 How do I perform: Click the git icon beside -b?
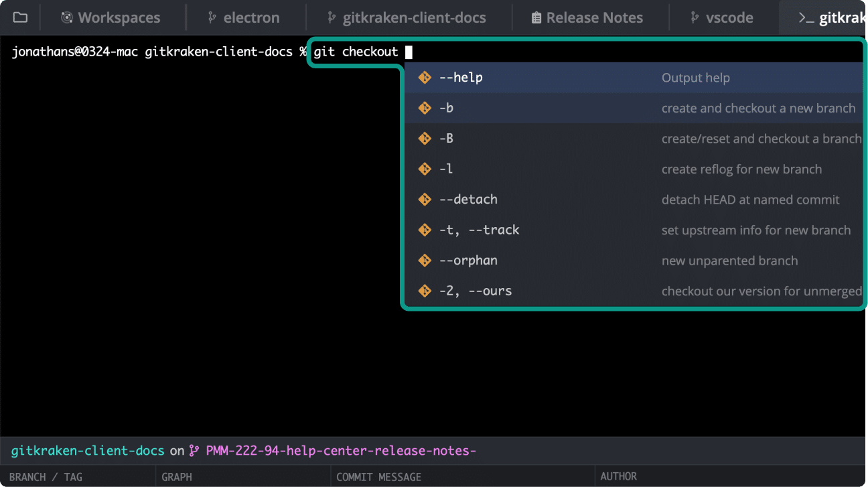[x=425, y=108]
